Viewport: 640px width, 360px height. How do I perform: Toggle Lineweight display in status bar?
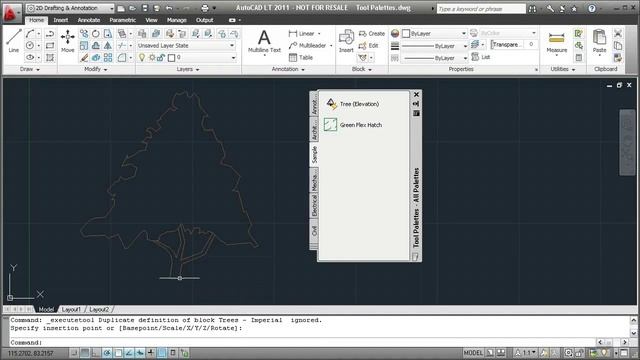click(x=151, y=353)
